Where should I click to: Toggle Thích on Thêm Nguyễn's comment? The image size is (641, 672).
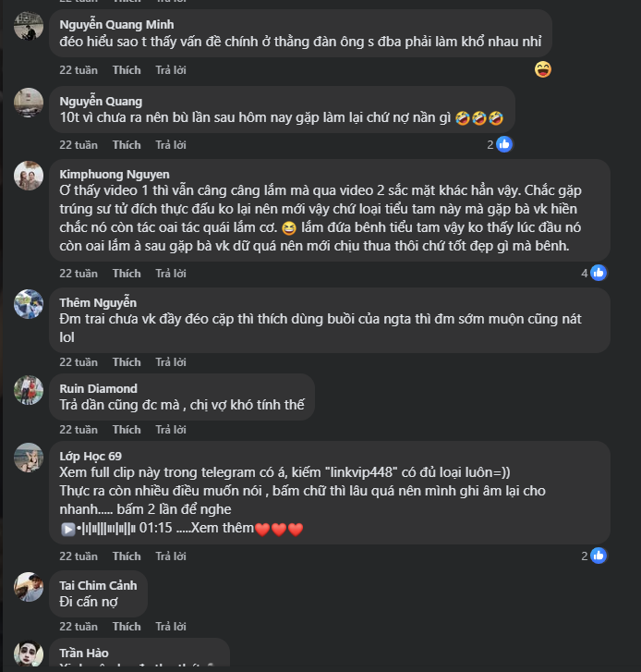[x=127, y=361]
